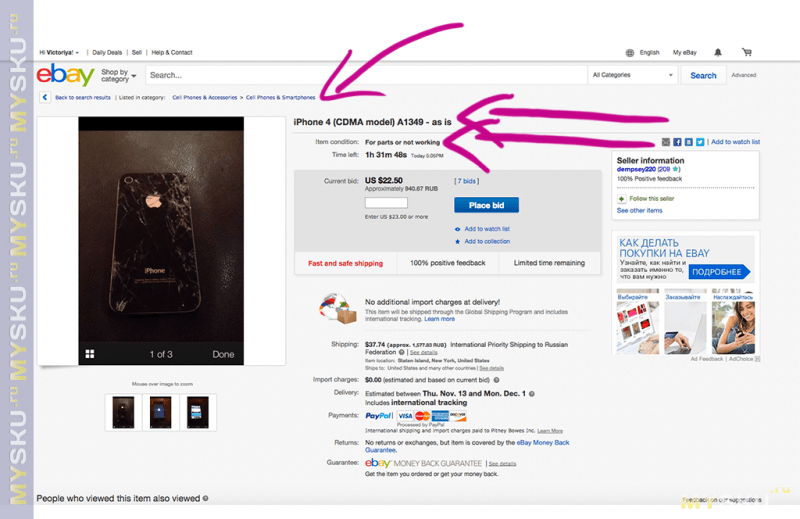This screenshot has width=800, height=519.
Task: Share listing on Facebook icon
Action: 677,142
